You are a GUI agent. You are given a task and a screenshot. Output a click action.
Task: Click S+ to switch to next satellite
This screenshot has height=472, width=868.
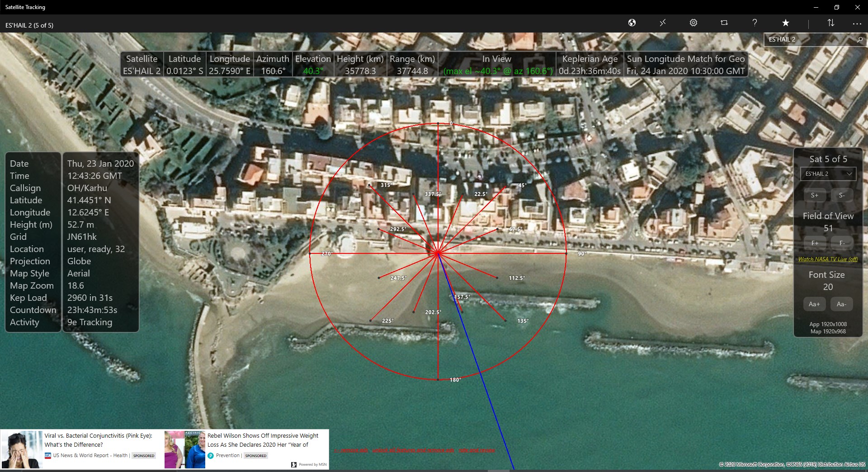[x=815, y=195]
